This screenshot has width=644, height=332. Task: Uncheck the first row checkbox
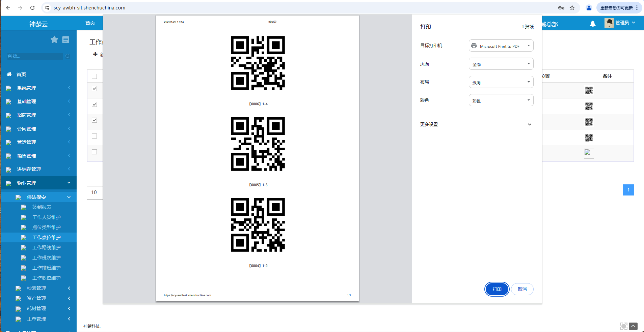coord(95,89)
